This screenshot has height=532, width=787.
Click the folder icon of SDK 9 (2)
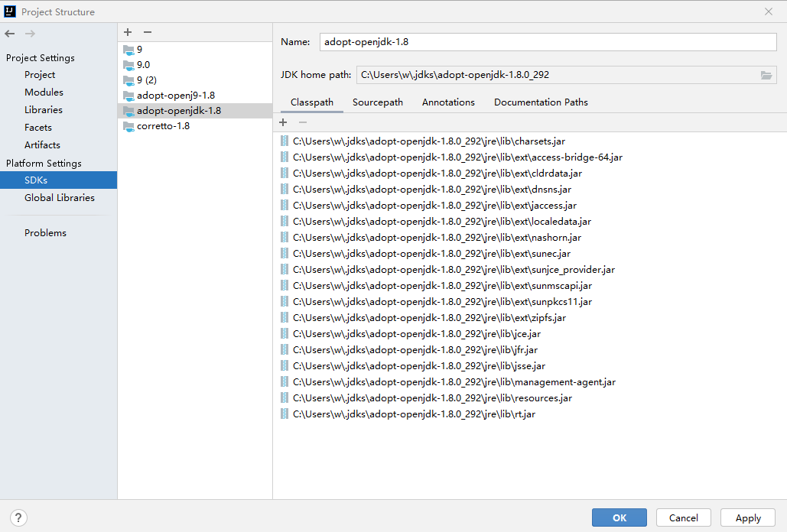pyautogui.click(x=129, y=81)
